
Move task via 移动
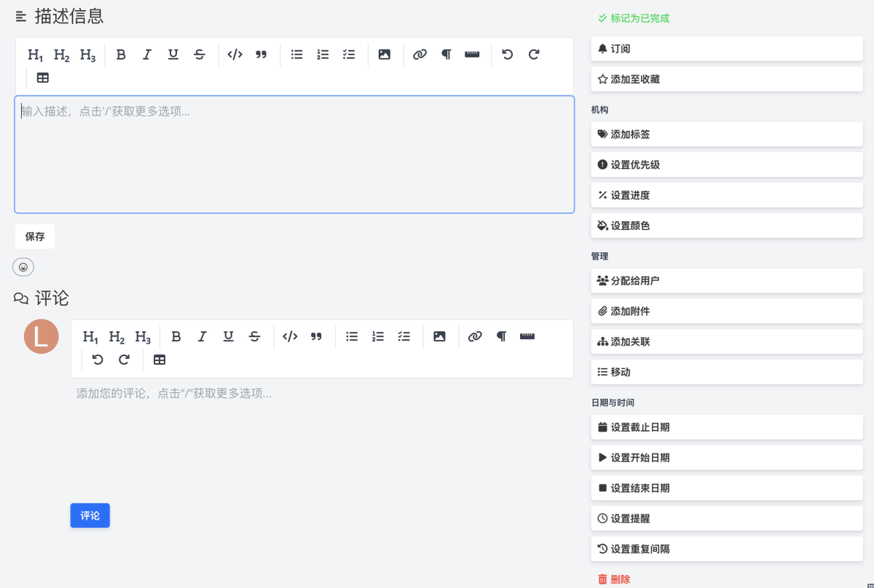tap(727, 372)
